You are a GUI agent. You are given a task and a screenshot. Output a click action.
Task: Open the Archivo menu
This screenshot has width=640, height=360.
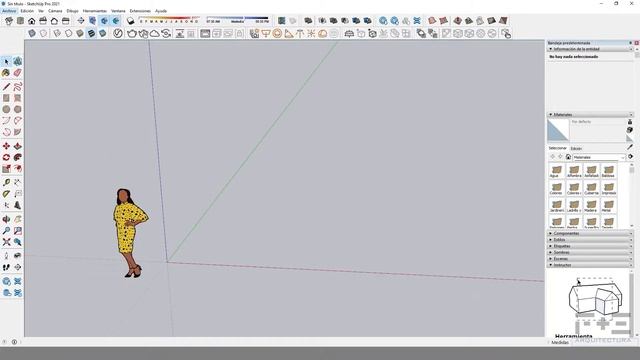click(x=9, y=11)
